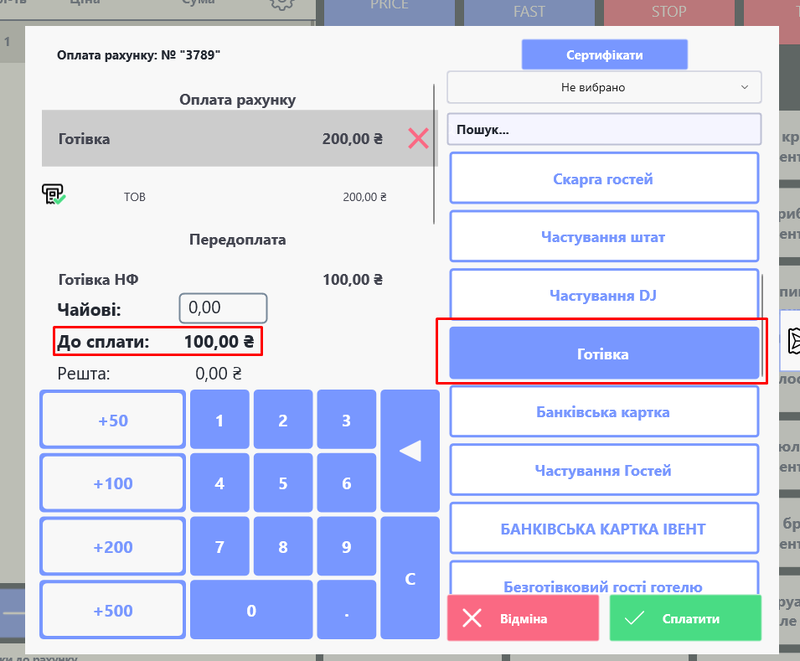Click the Сертифікати button
The image size is (800, 661).
click(604, 54)
